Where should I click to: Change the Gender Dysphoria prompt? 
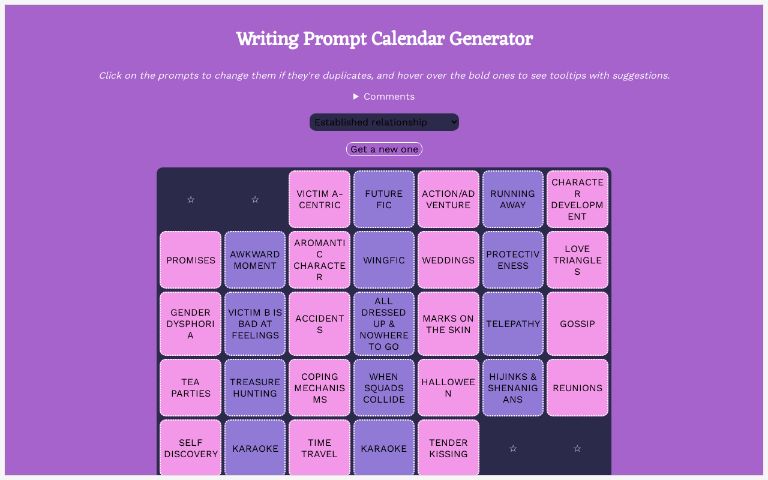191,324
